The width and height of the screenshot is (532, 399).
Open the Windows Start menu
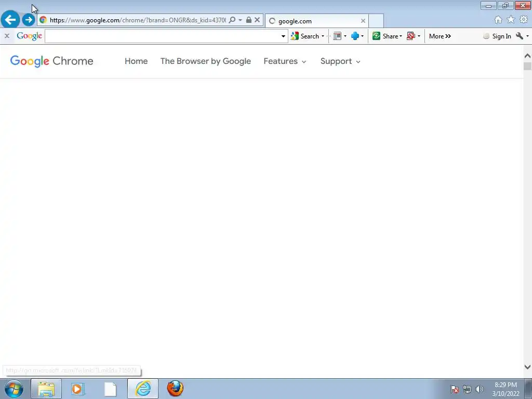14,389
